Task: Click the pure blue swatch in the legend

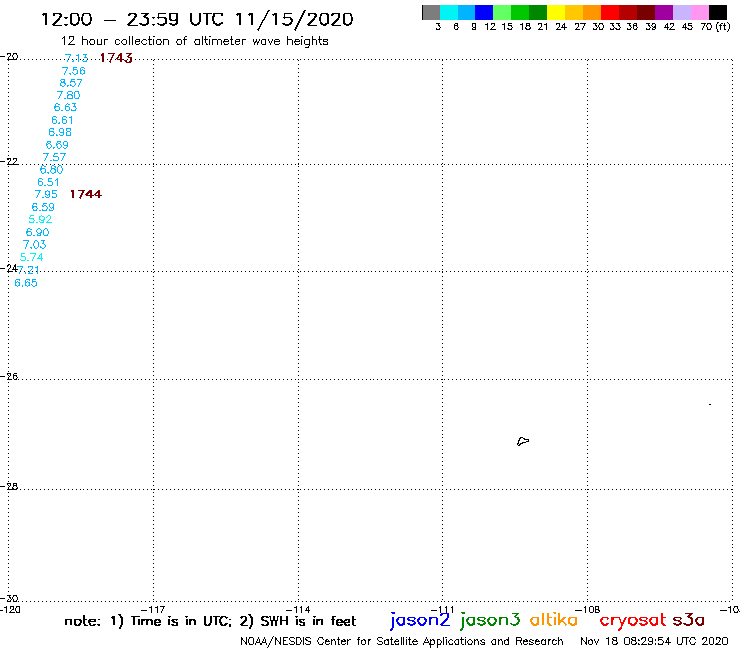Action: [484, 12]
